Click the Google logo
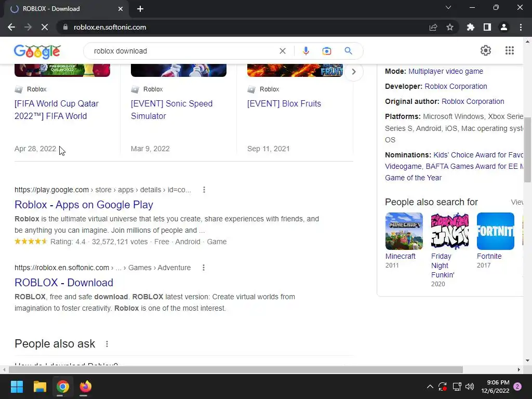 pyautogui.click(x=37, y=51)
